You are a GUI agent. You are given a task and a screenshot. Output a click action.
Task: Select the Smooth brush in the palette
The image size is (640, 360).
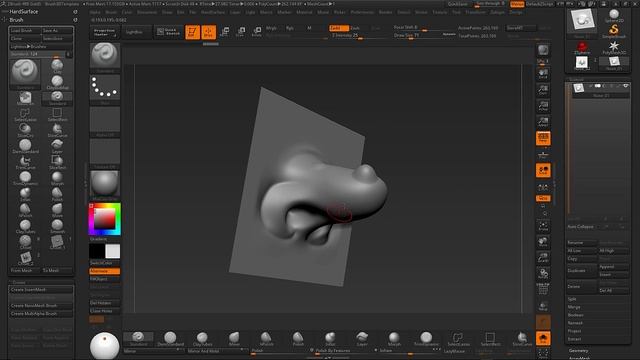[57, 227]
